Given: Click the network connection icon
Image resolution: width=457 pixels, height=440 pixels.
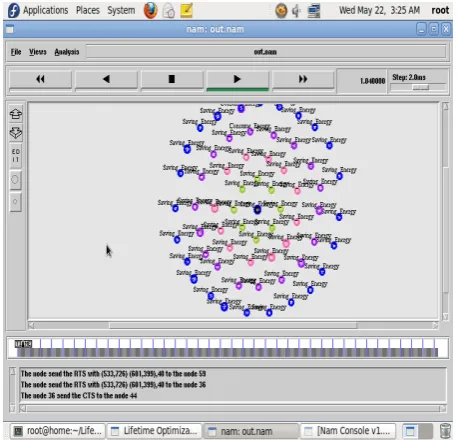Looking at the screenshot, I should tap(314, 11).
